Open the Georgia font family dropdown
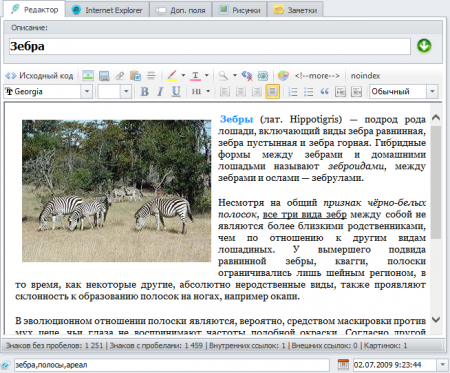Image resolution: width=450 pixels, height=373 pixels. pyautogui.click(x=87, y=91)
